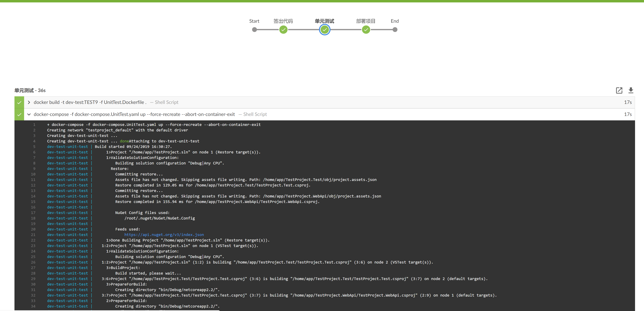Click the docker build step title row
This screenshot has width=644, height=311.
[x=90, y=102]
